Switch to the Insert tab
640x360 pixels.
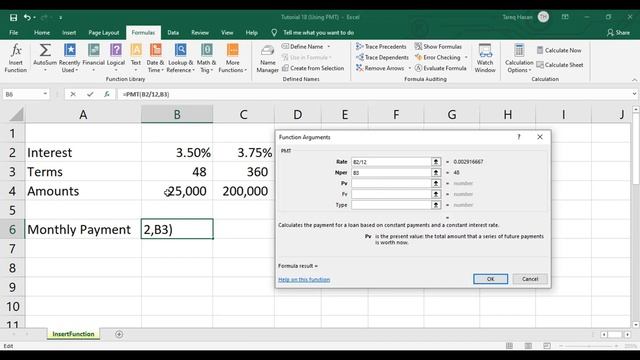(69, 33)
